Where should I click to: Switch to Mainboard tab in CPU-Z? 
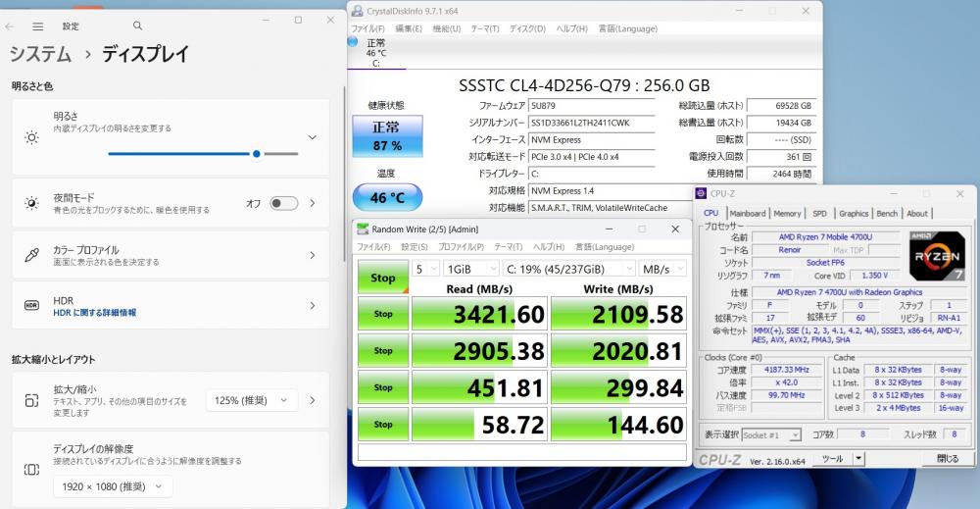tap(748, 213)
